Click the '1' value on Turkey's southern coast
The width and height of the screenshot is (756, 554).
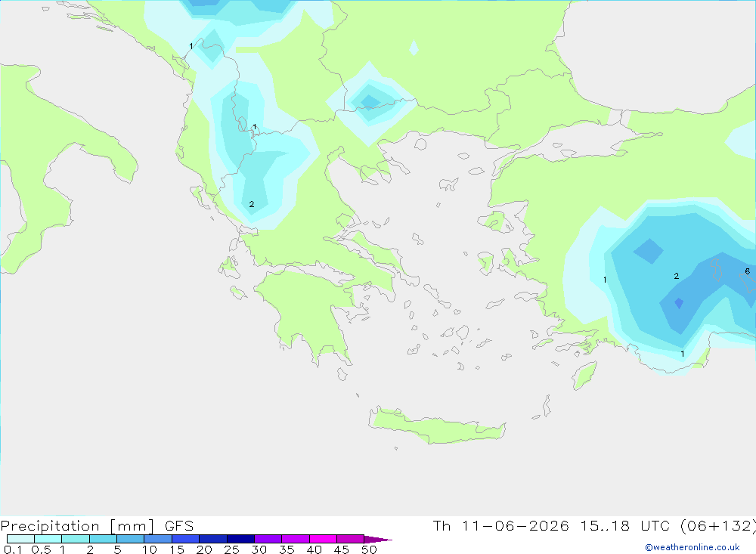pos(682,354)
